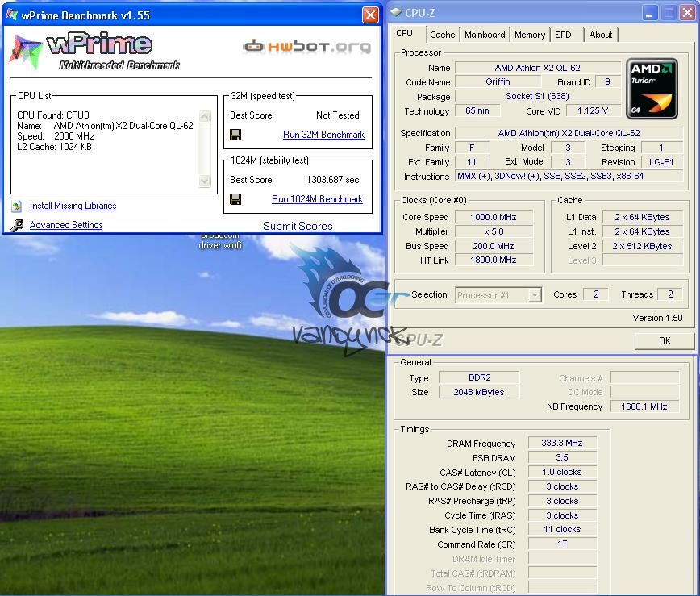This screenshot has width=700, height=596.
Task: Click the Command Rate value 1T
Action: 562,544
